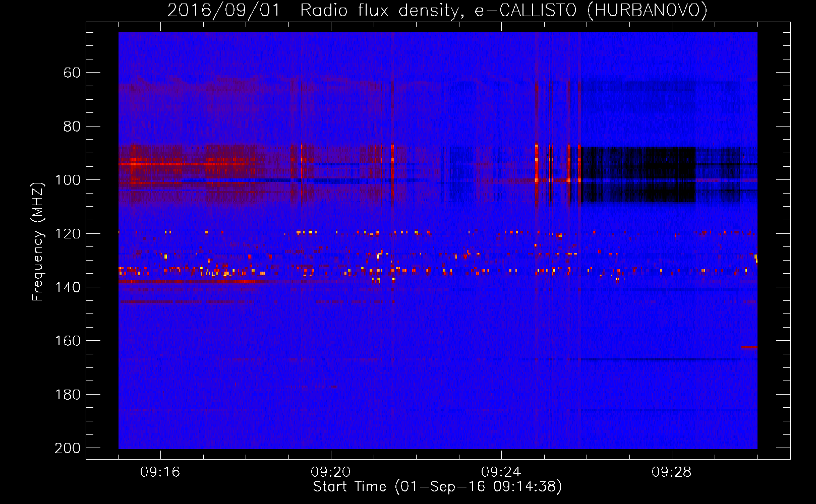Click the 160 frequency tick label
Screen dimensions: 816x504
coord(68,341)
